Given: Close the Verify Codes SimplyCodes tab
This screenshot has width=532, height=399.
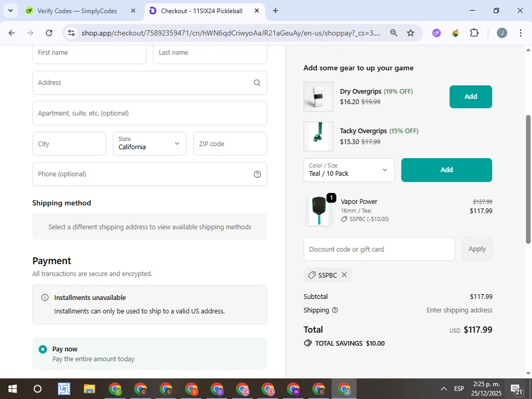Looking at the screenshot, I should (x=133, y=11).
